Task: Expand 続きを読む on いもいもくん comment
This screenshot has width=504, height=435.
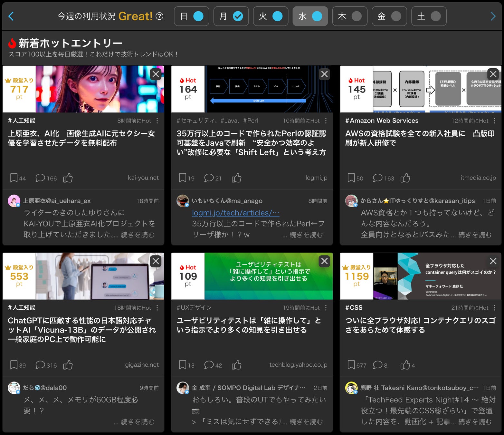Action: coord(306,235)
